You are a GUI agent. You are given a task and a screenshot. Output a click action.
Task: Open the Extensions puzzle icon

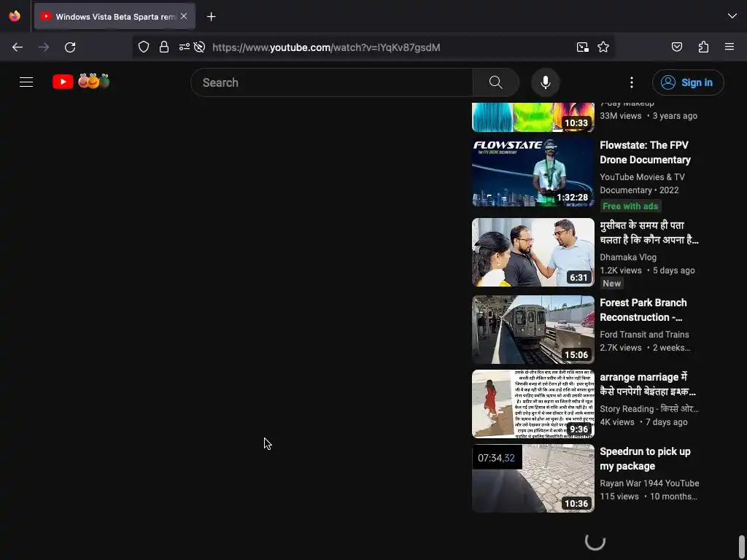704,47
